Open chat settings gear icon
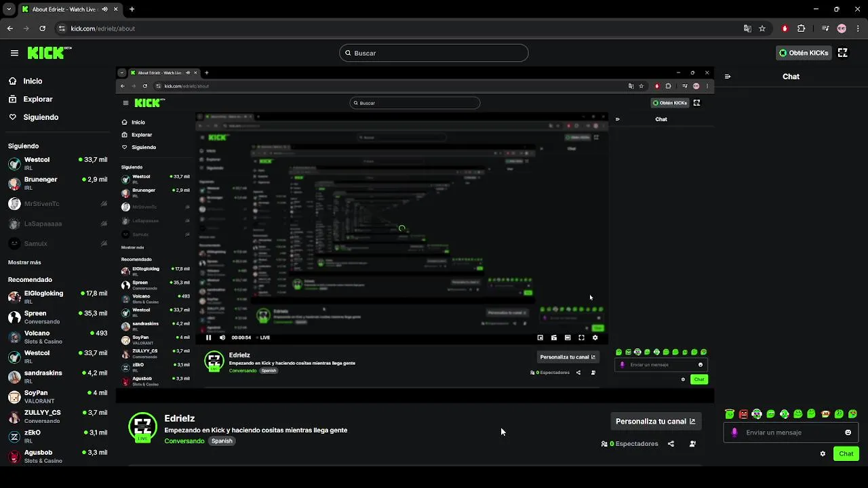The width and height of the screenshot is (868, 488). click(823, 453)
